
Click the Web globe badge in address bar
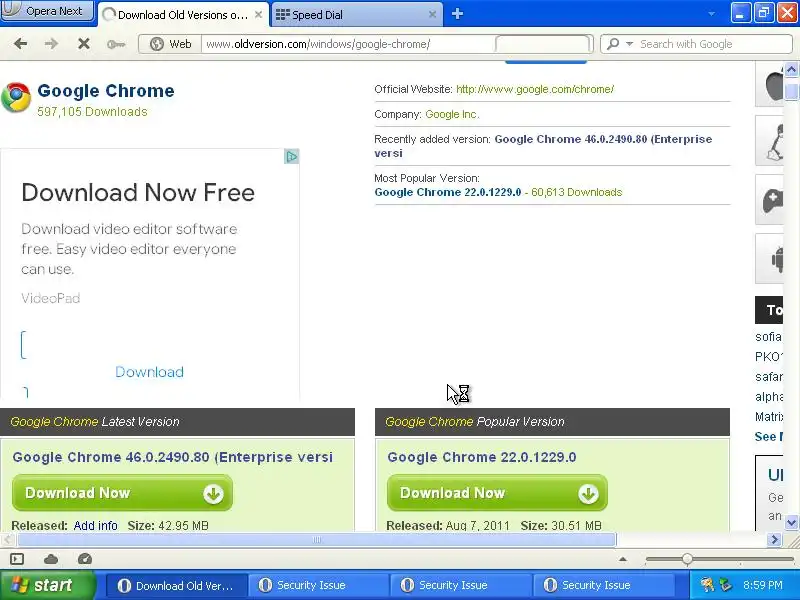[x=170, y=44]
